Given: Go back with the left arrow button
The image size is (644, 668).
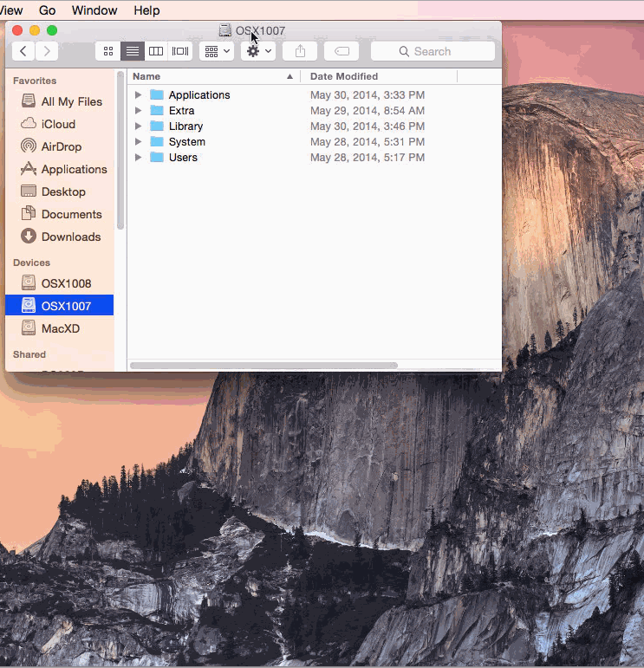Looking at the screenshot, I should 23,51.
